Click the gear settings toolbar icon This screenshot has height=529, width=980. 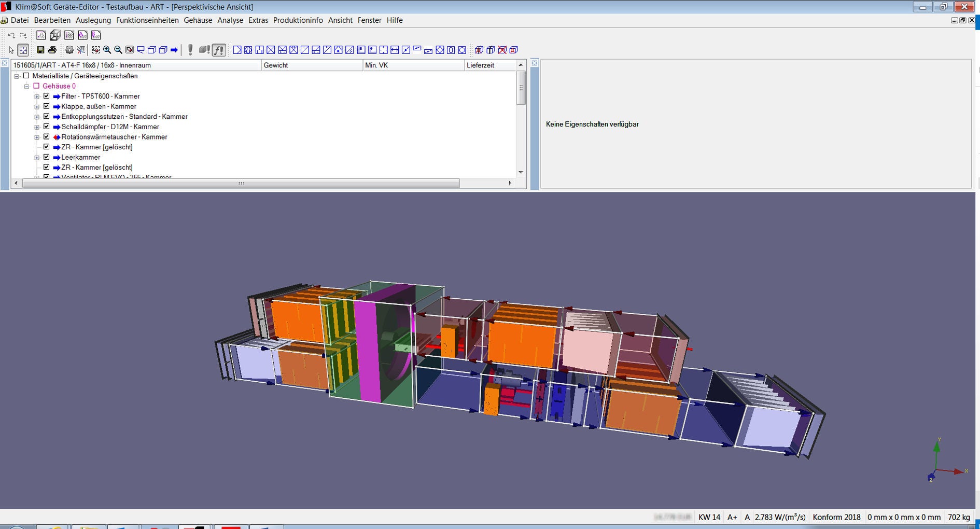[69, 50]
